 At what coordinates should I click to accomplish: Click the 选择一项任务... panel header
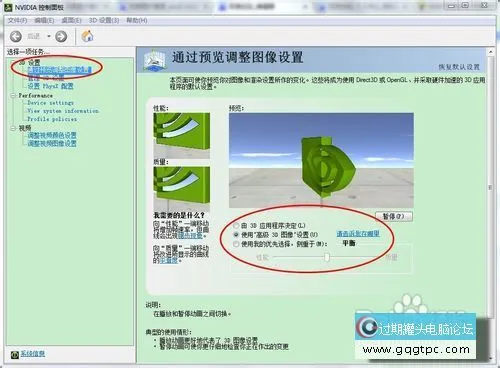tap(28, 52)
